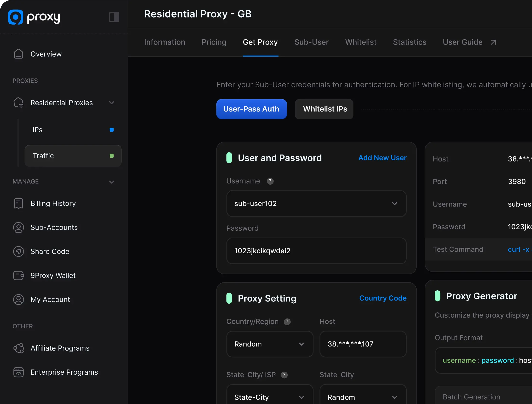
Task: Select User-Pass Auth mode
Action: point(251,109)
